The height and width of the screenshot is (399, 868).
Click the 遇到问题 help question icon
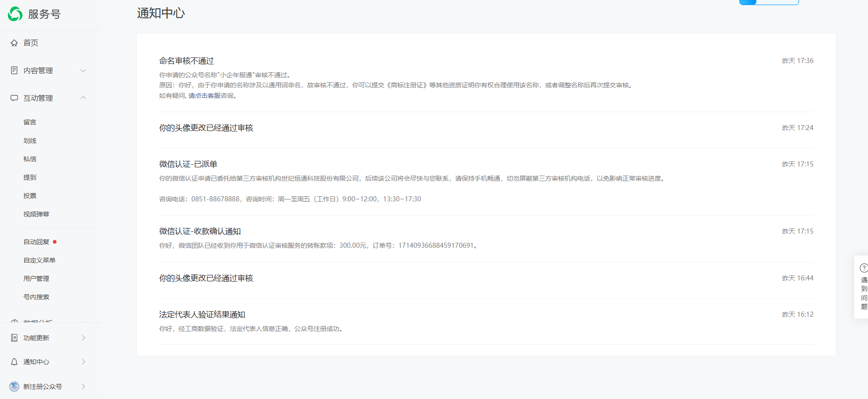tap(863, 268)
